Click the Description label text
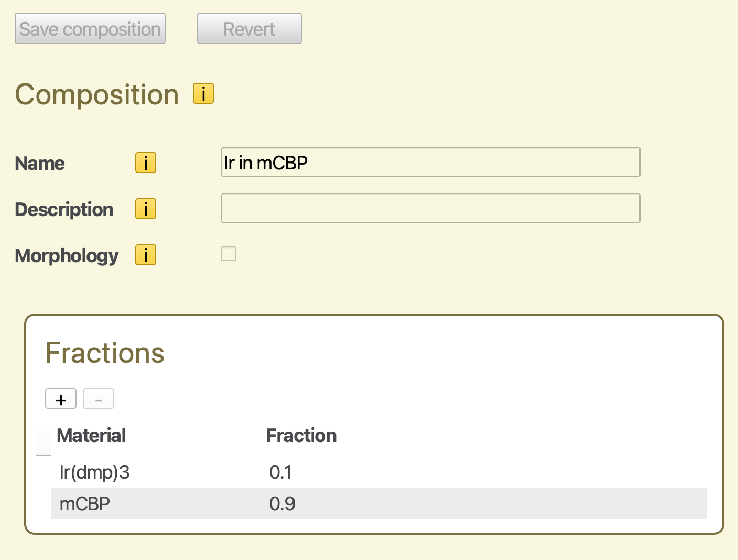 (64, 210)
